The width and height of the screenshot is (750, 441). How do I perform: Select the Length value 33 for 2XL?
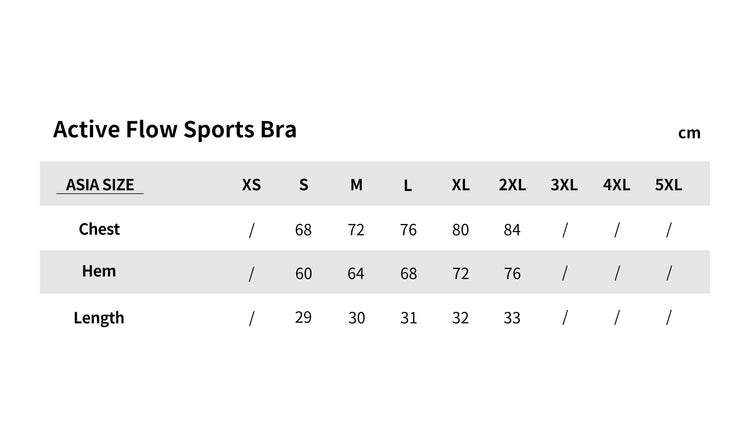tap(512, 318)
